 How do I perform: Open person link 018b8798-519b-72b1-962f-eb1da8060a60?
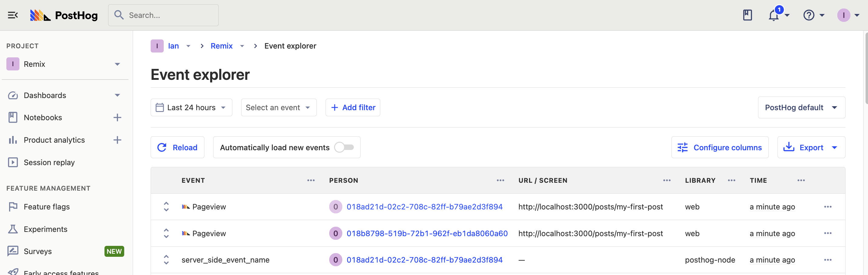coord(427,234)
